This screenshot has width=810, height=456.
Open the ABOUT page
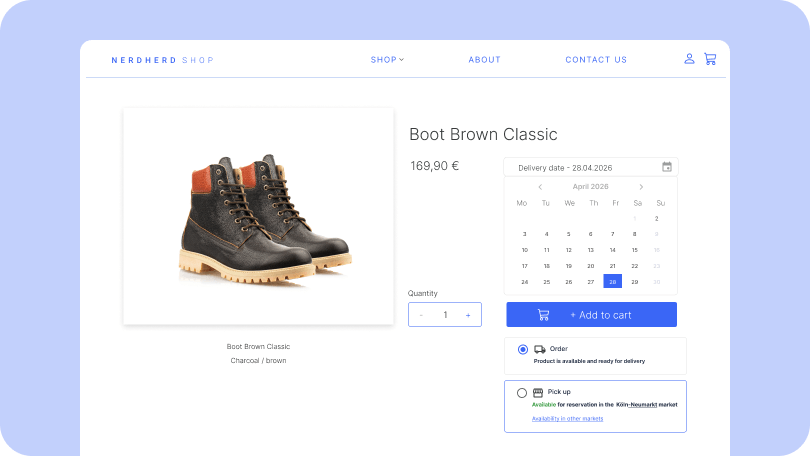point(485,60)
